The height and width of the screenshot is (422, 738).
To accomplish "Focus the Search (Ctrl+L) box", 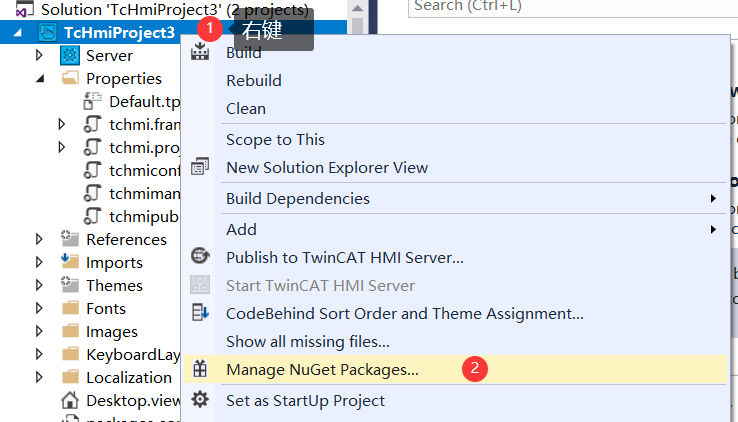I will tap(573, 8).
